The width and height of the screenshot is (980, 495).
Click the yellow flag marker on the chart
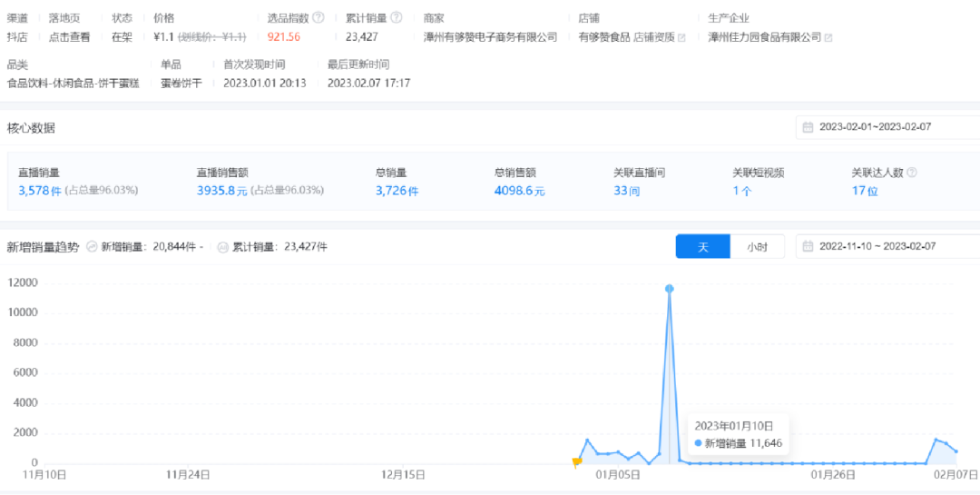pos(576,462)
